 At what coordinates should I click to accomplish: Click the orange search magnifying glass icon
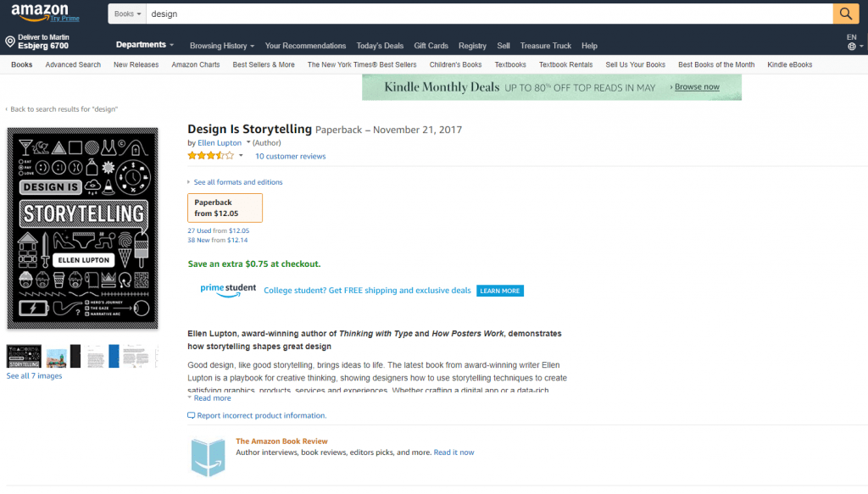[x=845, y=14]
